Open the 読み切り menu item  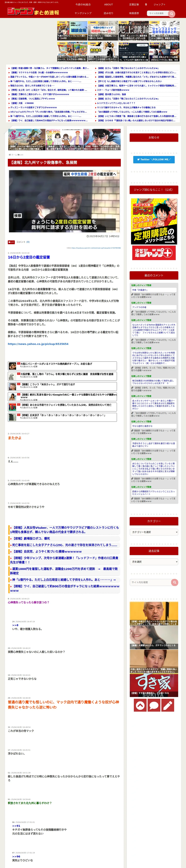tap(109, 13)
